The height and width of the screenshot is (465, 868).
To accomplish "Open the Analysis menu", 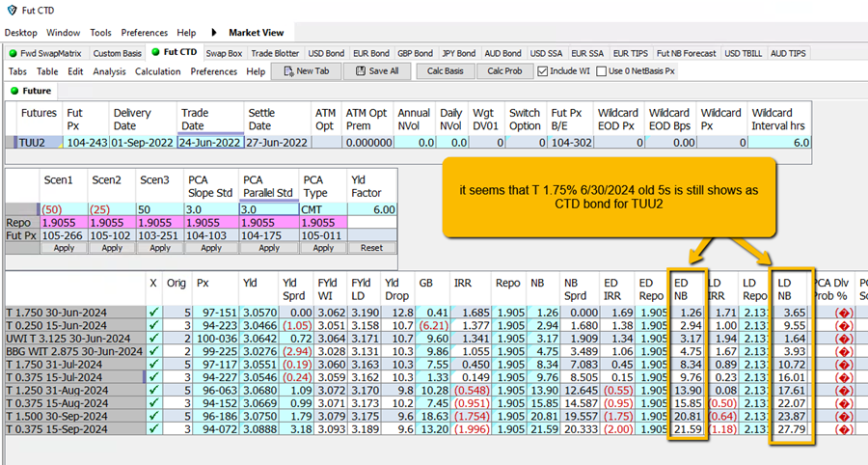I will pyautogui.click(x=109, y=71).
